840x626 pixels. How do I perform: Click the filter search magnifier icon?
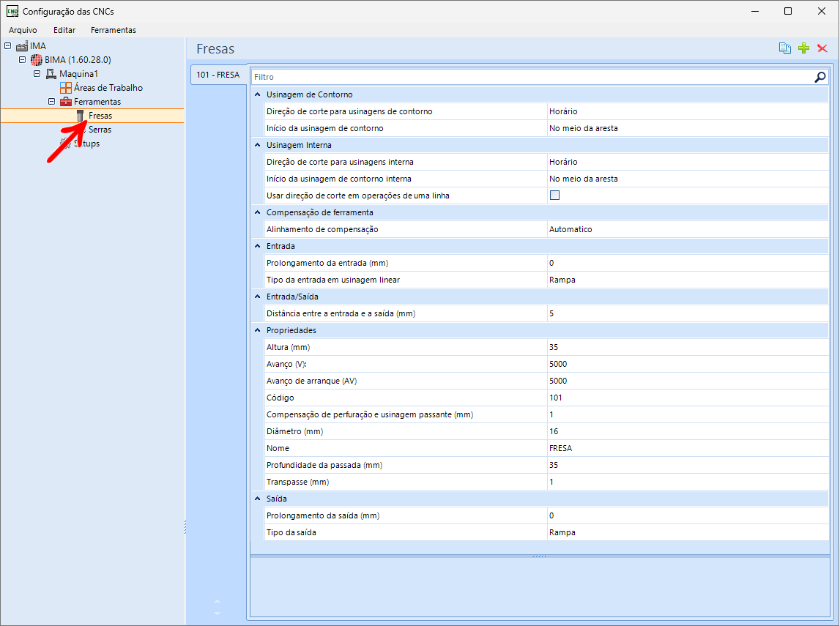819,77
